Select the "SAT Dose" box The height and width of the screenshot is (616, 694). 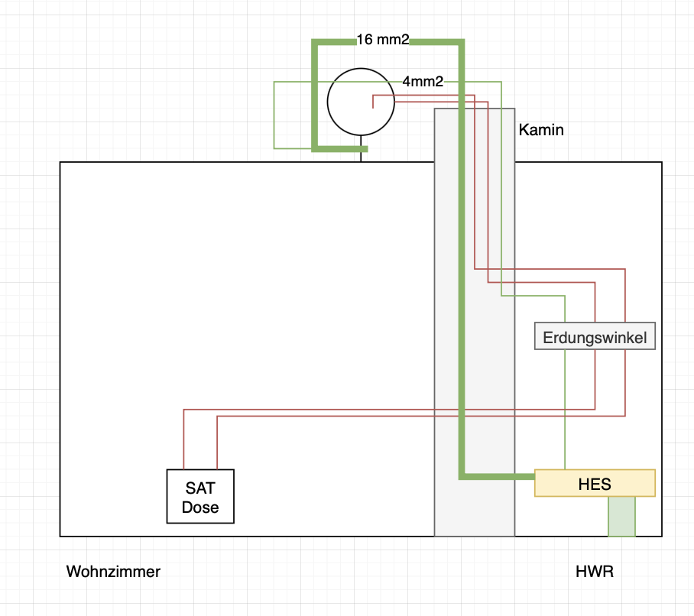pos(200,496)
